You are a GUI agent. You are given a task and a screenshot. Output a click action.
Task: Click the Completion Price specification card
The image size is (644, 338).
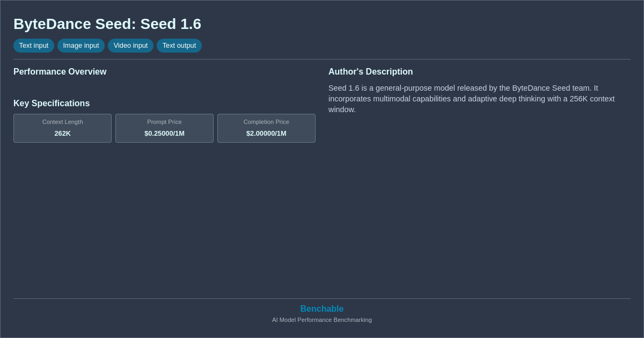tap(266, 128)
